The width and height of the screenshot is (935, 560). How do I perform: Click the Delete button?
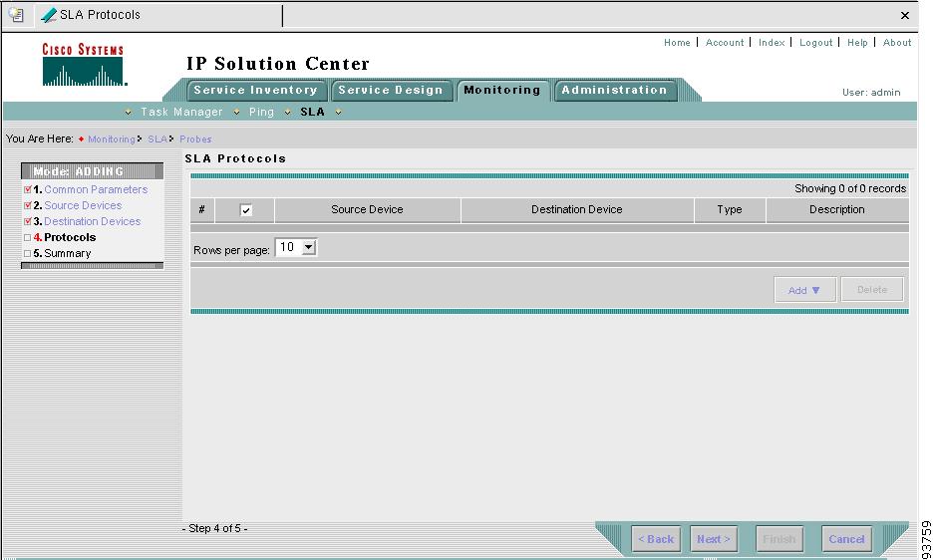[x=872, y=290]
